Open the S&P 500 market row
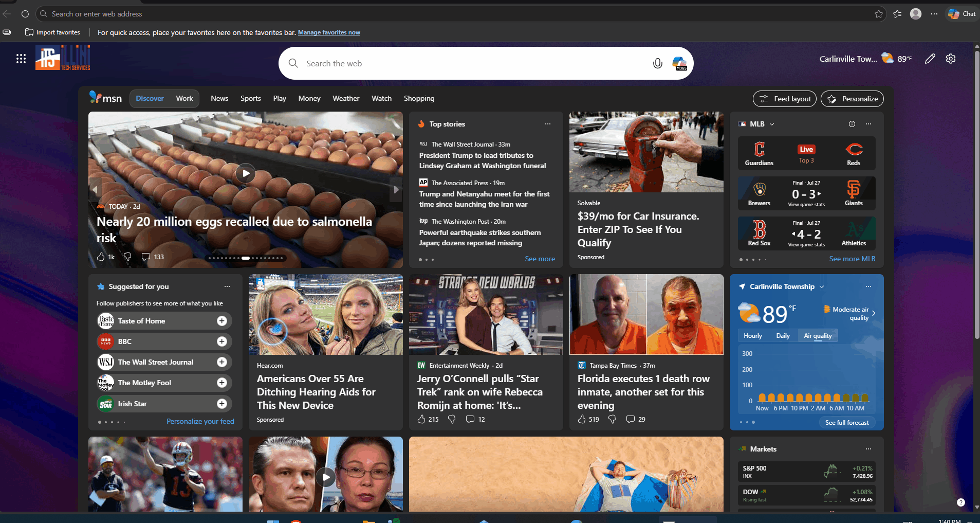980x523 pixels. 807,472
